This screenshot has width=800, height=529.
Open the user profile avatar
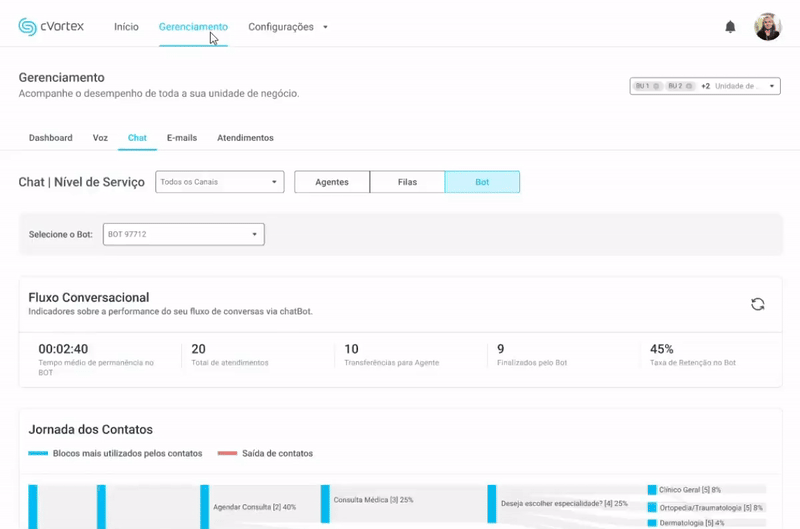pos(767,27)
